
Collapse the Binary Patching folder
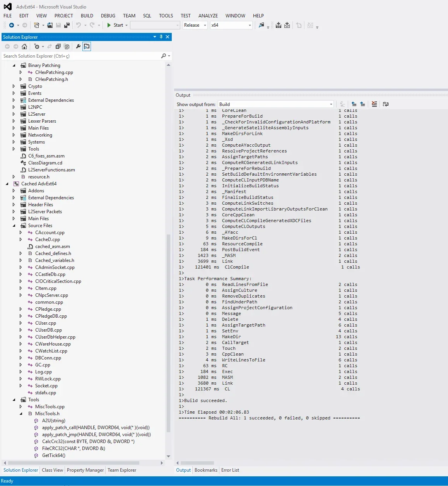pyautogui.click(x=14, y=65)
